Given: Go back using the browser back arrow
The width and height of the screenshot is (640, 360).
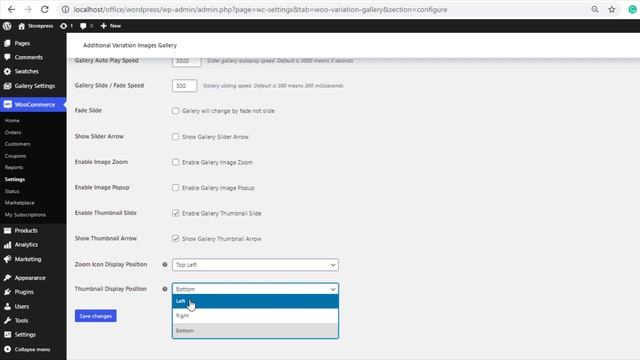Looking at the screenshot, I should 11,9.
